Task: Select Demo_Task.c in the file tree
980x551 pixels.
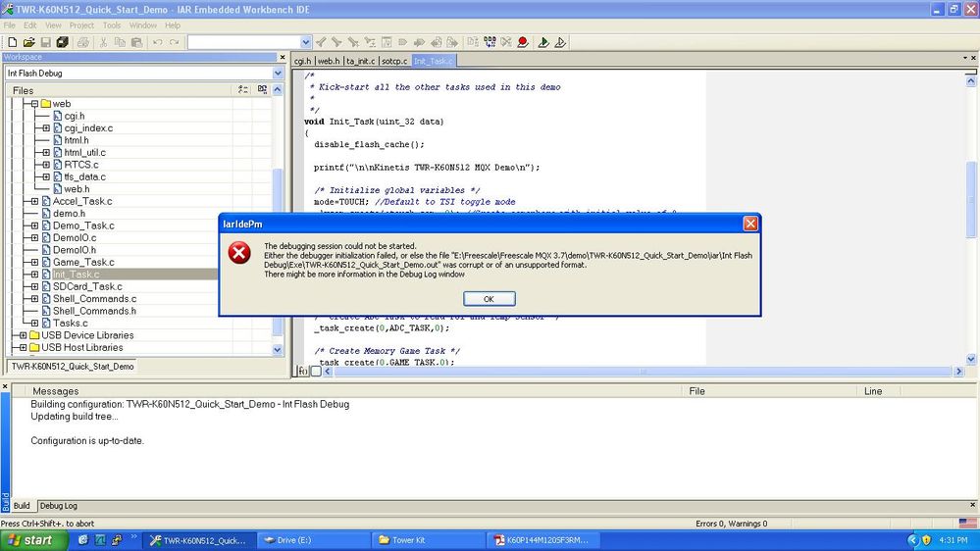Action: [x=83, y=225]
